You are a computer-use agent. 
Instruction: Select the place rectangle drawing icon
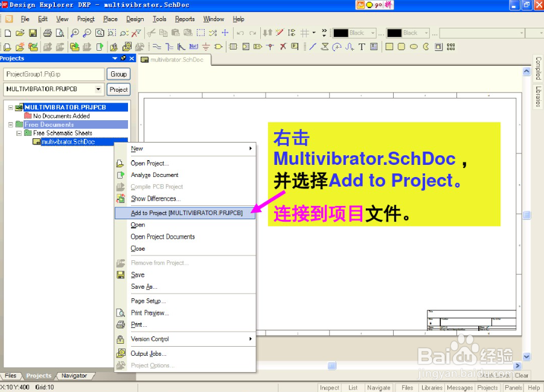tap(389, 47)
